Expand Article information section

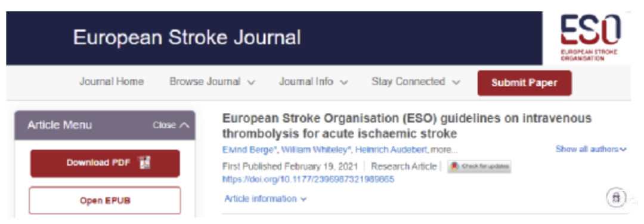pos(265,199)
